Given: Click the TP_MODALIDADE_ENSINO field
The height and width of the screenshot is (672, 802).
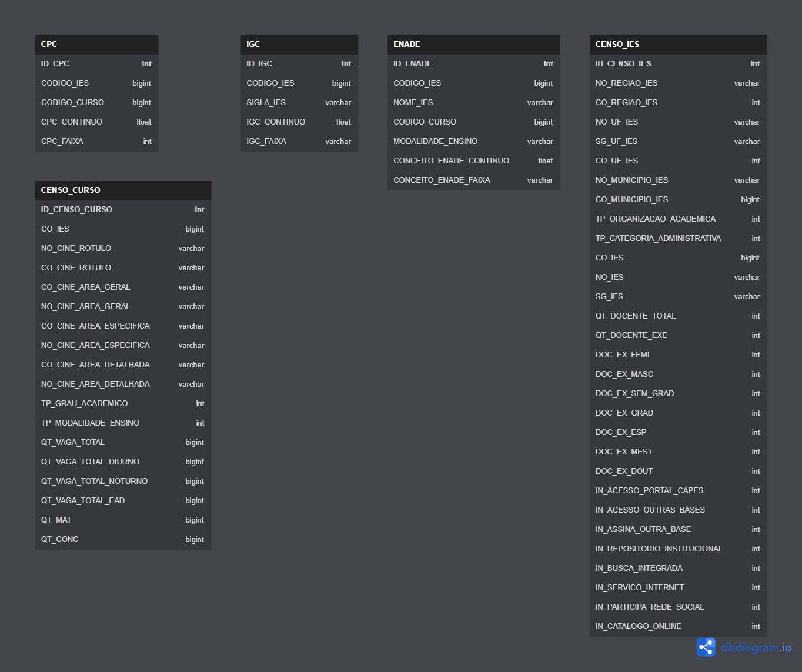Looking at the screenshot, I should tap(123, 423).
